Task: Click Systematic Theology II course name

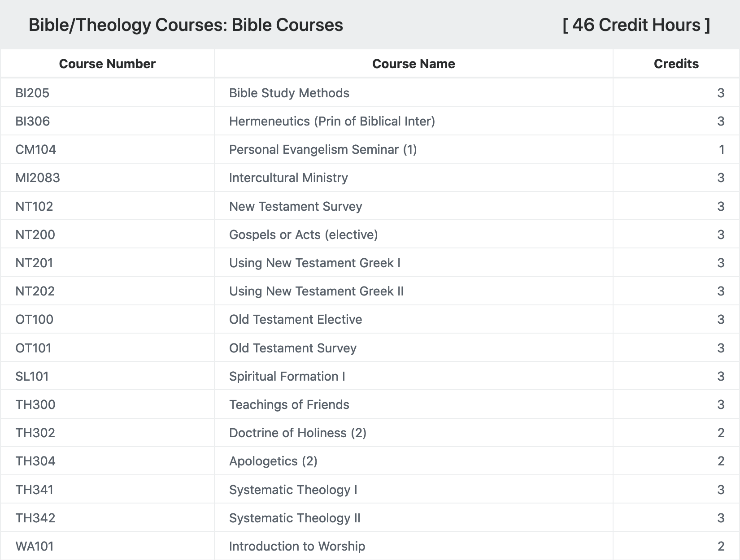Action: pos(295,518)
